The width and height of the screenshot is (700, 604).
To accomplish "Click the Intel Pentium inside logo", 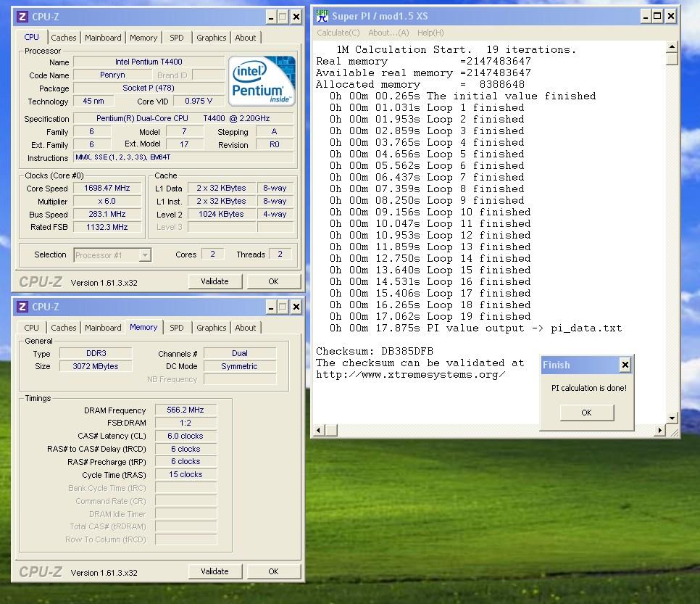I will (262, 81).
